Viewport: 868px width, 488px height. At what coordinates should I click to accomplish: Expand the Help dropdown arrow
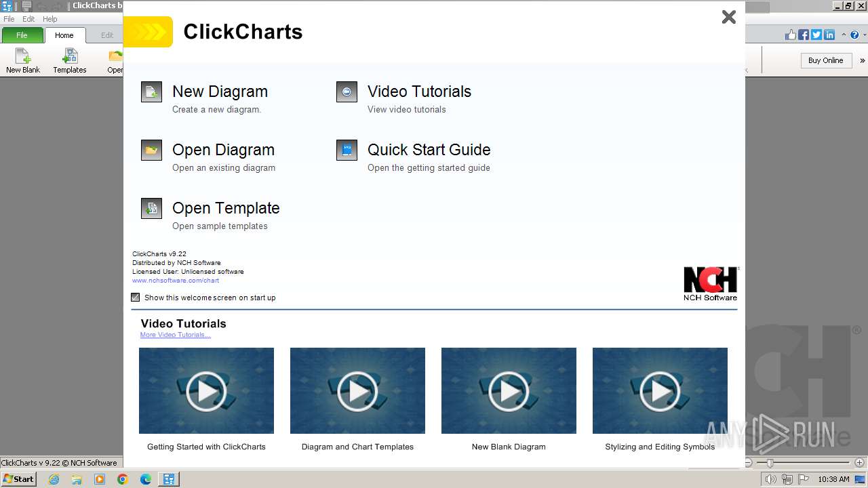[x=863, y=35]
